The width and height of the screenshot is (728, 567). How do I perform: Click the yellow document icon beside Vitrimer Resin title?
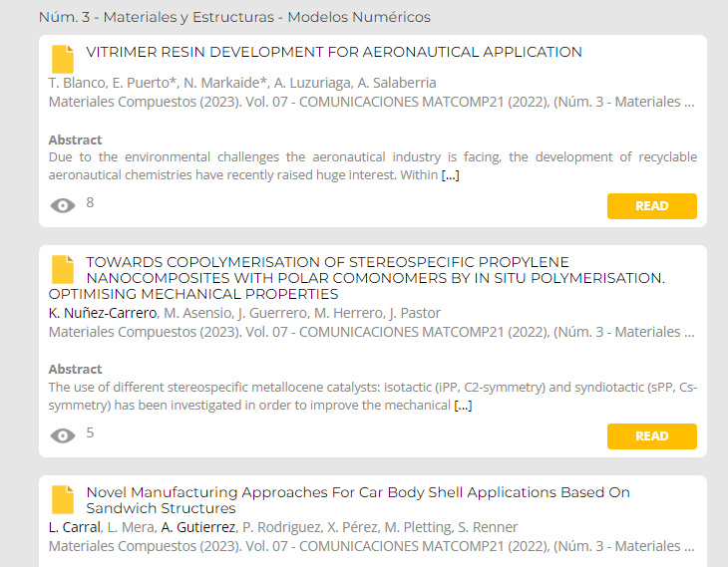point(63,59)
